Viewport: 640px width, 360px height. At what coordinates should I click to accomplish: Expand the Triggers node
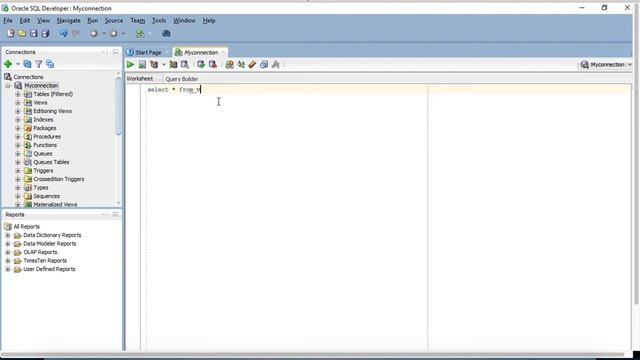click(18, 171)
